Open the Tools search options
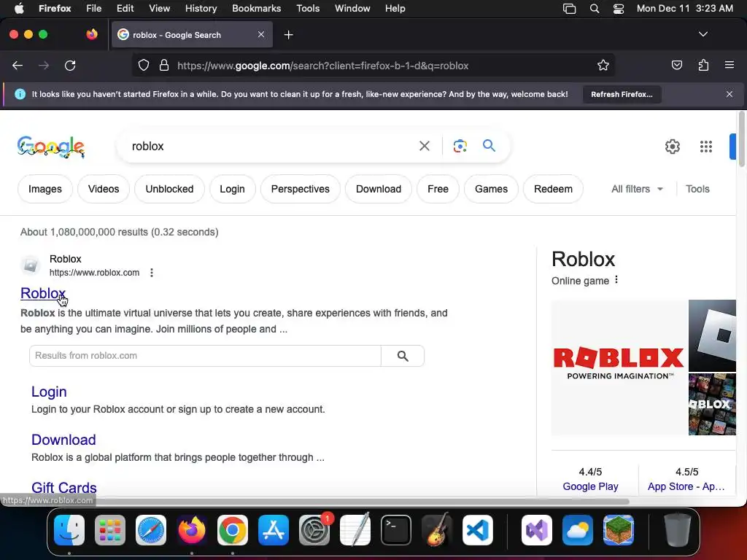This screenshot has height=560, width=747. tap(697, 189)
